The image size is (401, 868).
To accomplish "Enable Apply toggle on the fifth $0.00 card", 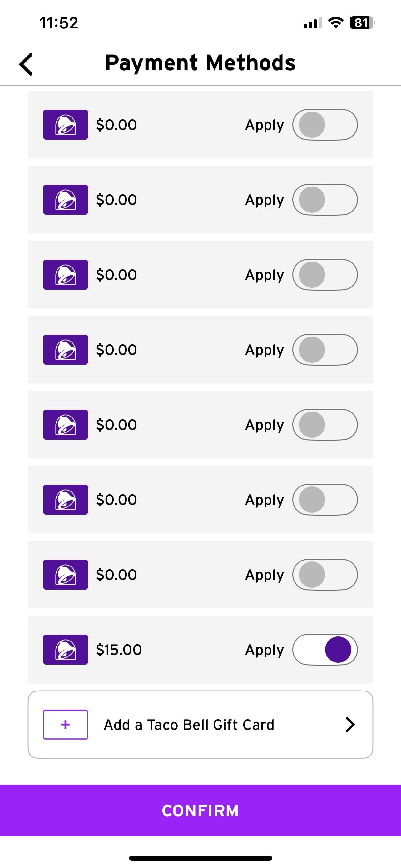I will (x=325, y=425).
